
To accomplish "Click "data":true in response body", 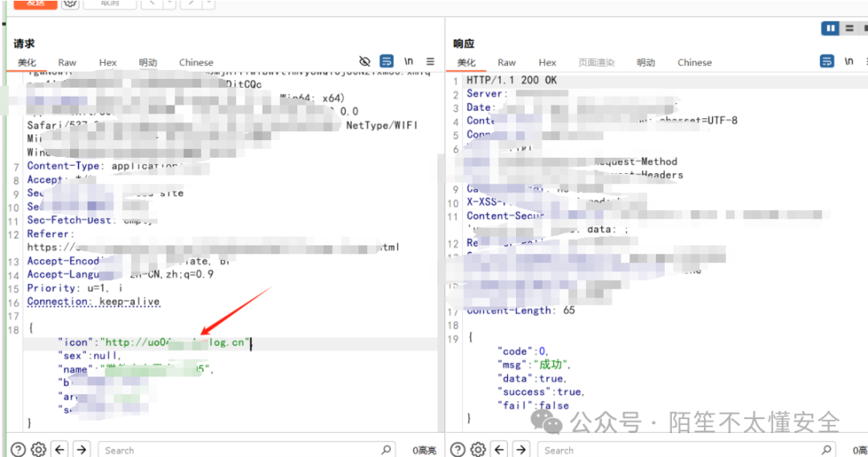I will [532, 378].
